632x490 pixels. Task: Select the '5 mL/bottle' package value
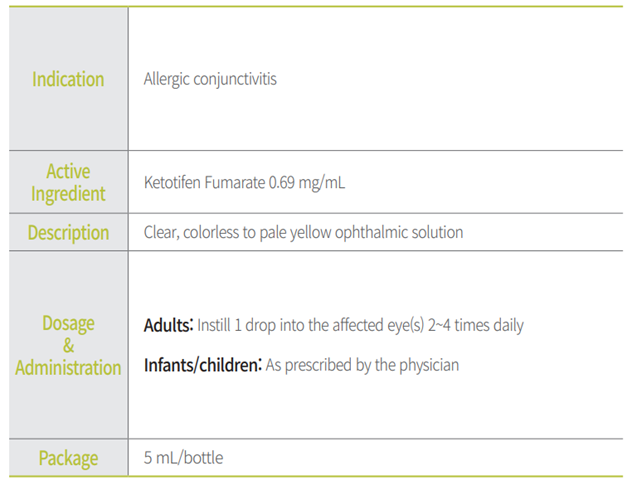(184, 459)
